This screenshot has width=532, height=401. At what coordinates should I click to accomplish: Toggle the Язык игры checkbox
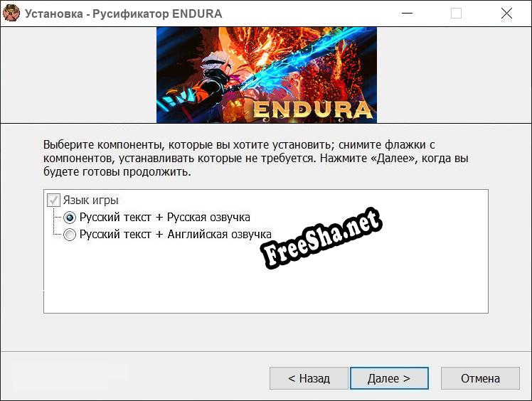click(x=53, y=200)
